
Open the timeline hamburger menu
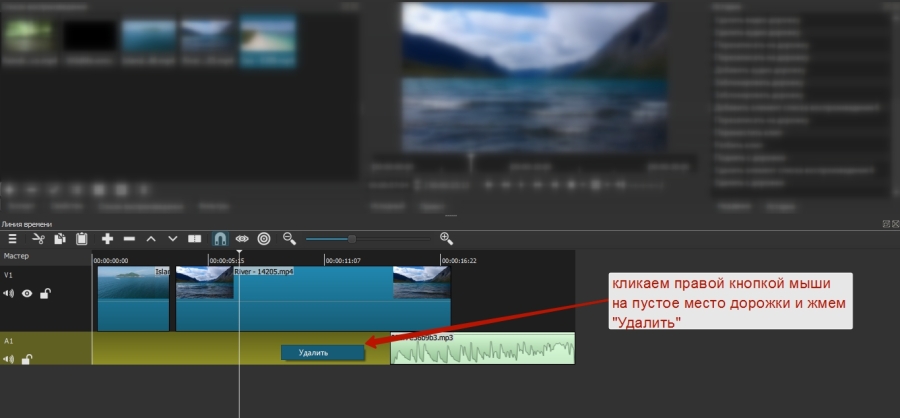click(13, 239)
